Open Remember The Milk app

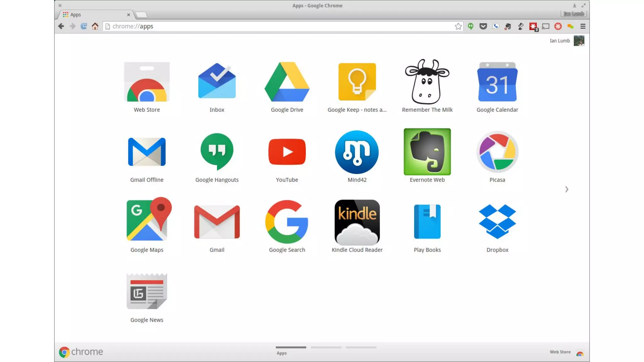tap(427, 82)
